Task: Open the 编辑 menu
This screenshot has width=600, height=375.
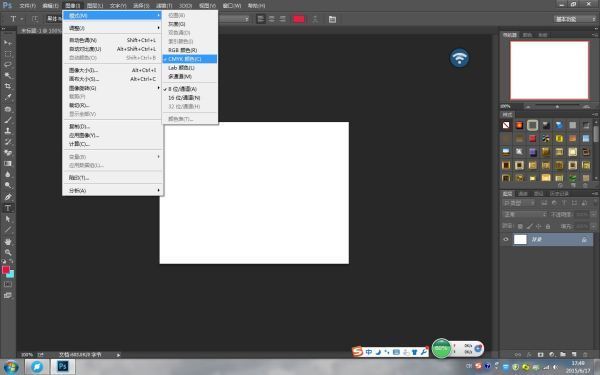Action: coord(50,6)
